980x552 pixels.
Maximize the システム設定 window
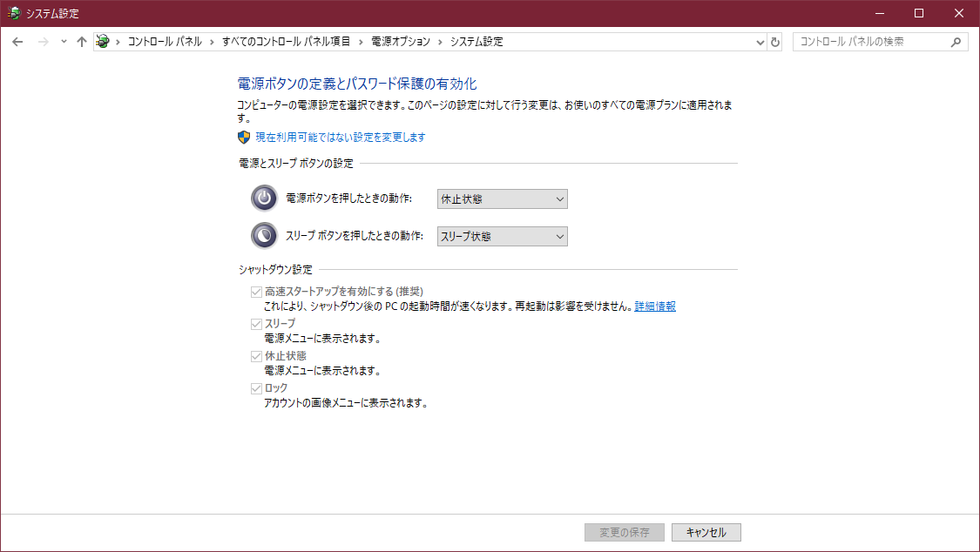click(x=919, y=13)
